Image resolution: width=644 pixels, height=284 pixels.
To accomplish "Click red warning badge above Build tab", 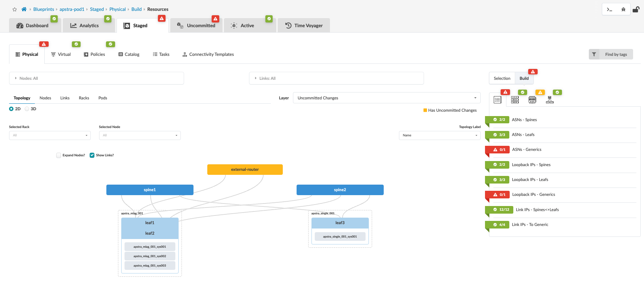I will click(x=533, y=72).
